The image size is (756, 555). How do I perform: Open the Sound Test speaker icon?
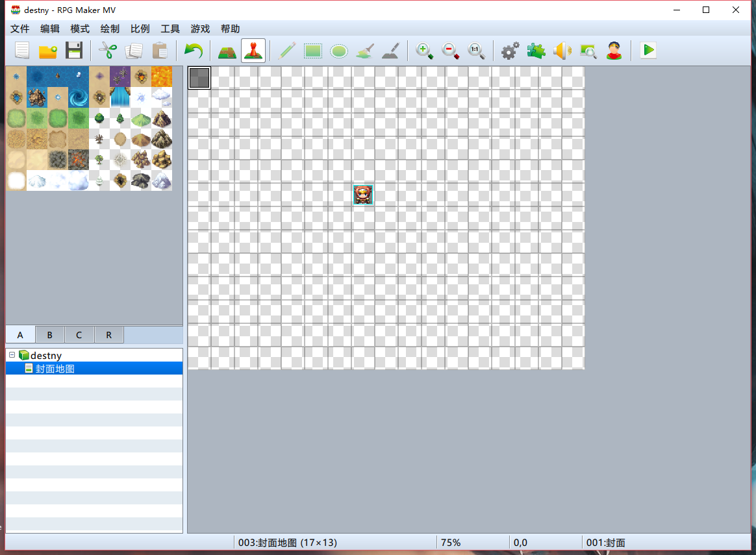tap(562, 51)
